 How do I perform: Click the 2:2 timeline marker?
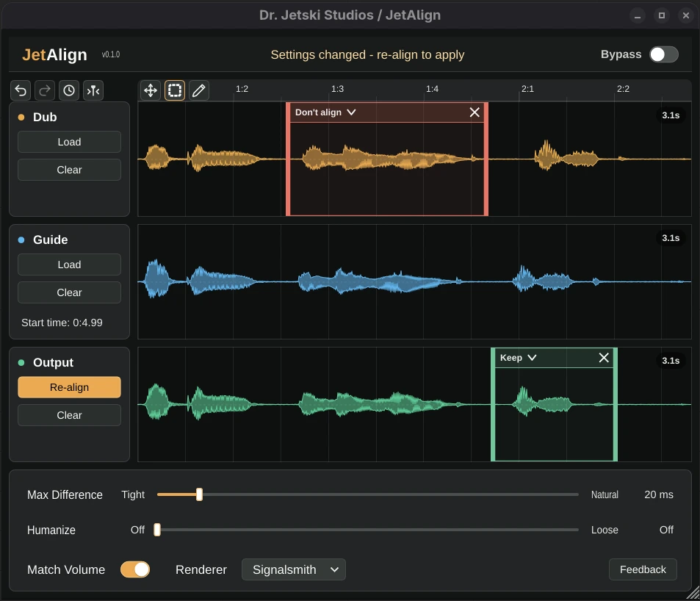[623, 89]
